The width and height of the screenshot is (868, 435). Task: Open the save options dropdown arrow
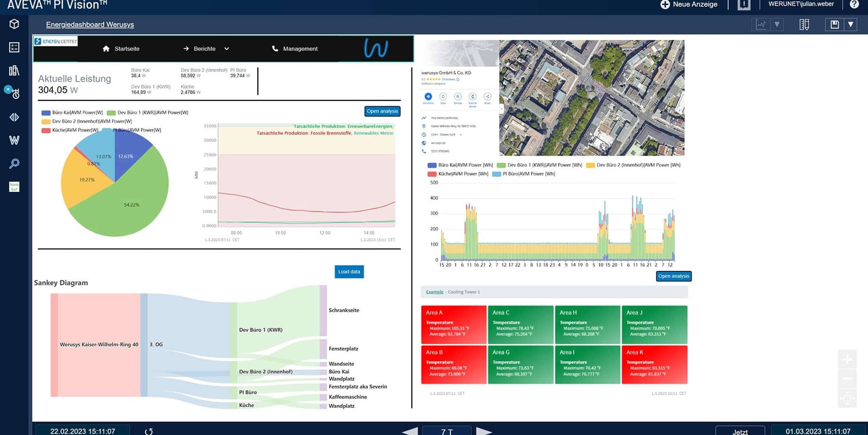click(x=850, y=24)
